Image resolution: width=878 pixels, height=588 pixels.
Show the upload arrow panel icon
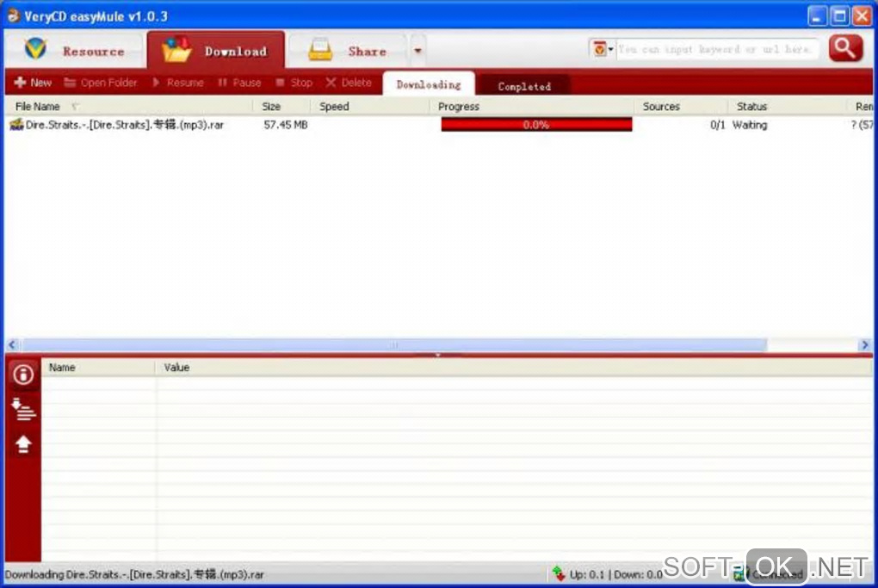[x=23, y=444]
